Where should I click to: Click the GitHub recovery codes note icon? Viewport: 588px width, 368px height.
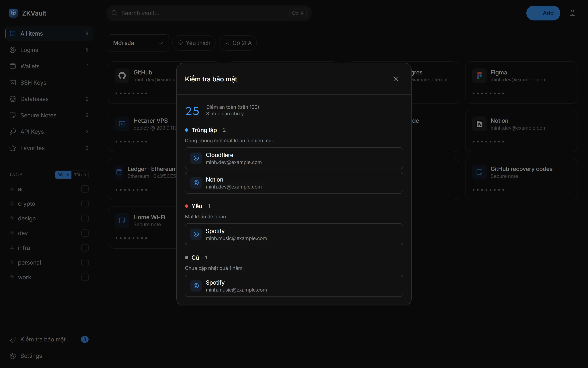pyautogui.click(x=479, y=172)
